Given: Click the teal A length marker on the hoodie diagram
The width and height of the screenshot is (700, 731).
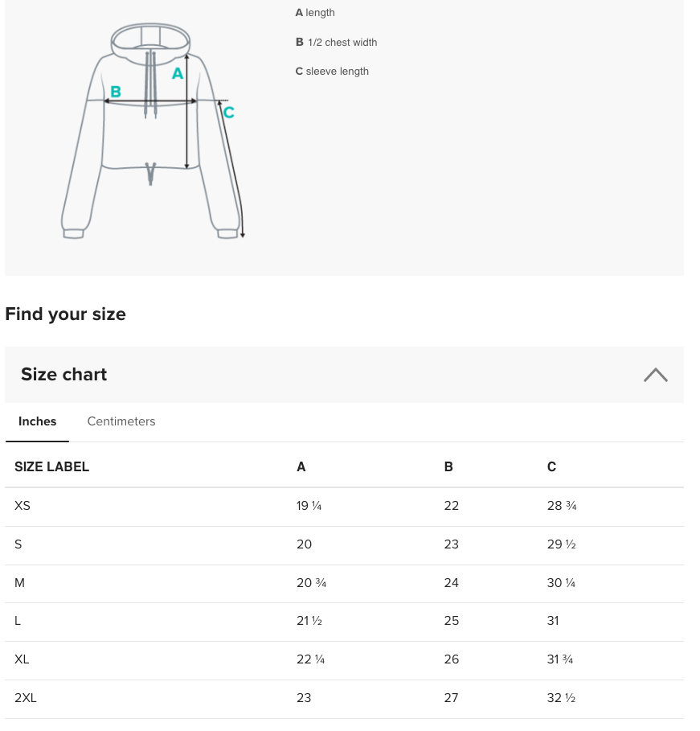Looking at the screenshot, I should [178, 74].
